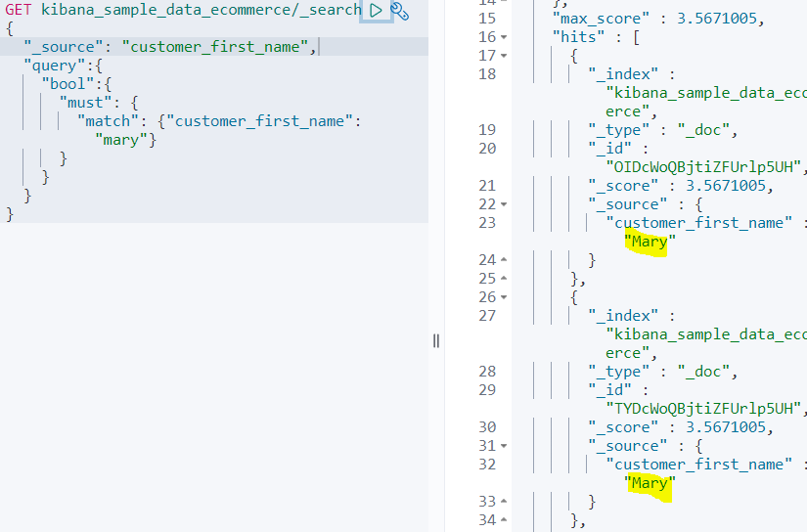Click the "_type" key on line 28
This screenshot has height=532, width=807.
tap(618, 371)
